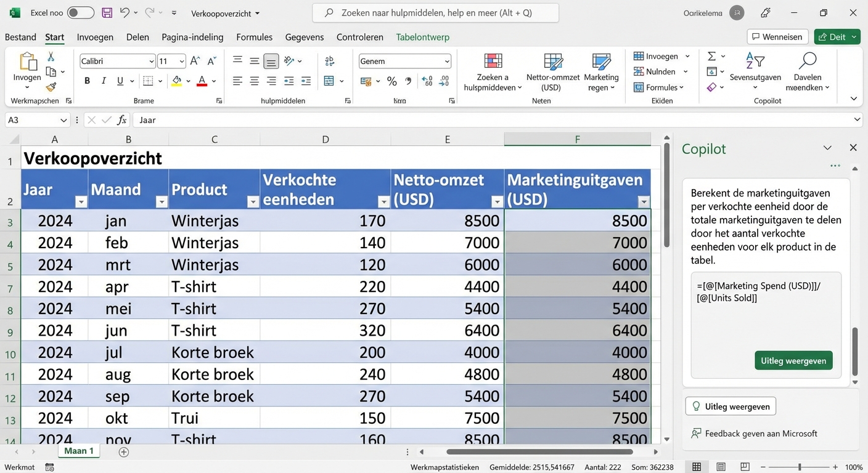Switch to the Formules ribbon tab
Image resolution: width=868 pixels, height=473 pixels.
(x=254, y=37)
